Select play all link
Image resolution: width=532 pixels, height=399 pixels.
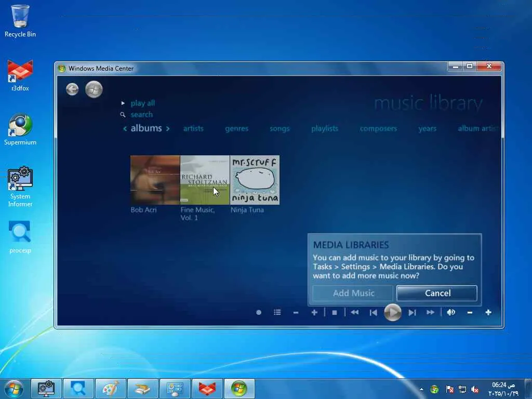[x=142, y=103]
